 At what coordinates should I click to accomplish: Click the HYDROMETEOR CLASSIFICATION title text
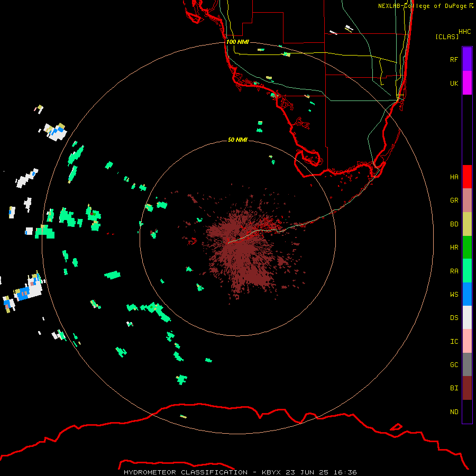(x=186, y=472)
